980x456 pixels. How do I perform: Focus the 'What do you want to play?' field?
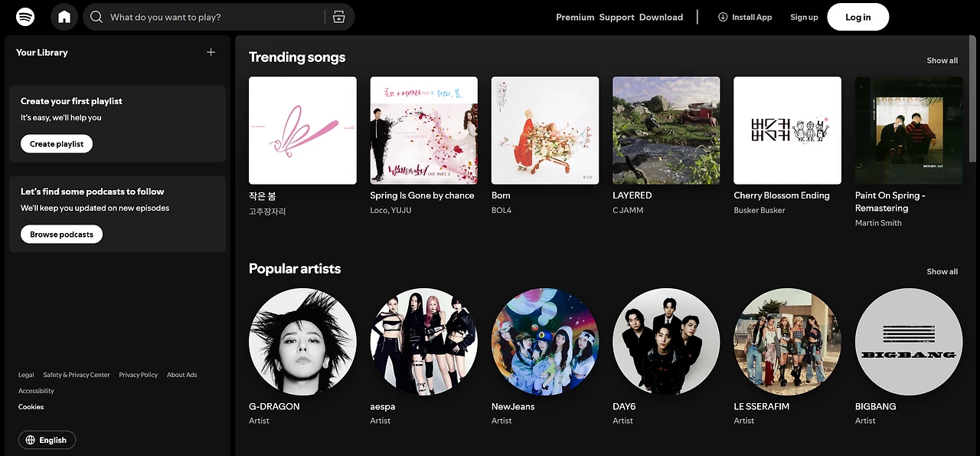(x=219, y=17)
